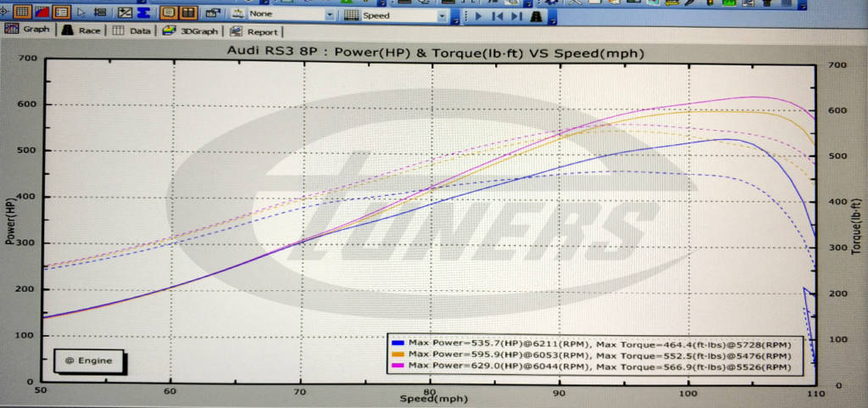The image size is (868, 408).
Task: Open the Data tab
Action: 131,31
